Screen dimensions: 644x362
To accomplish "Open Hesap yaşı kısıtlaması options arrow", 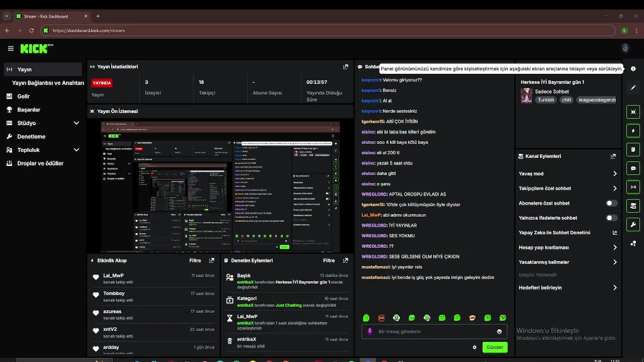I will pyautogui.click(x=615, y=247).
